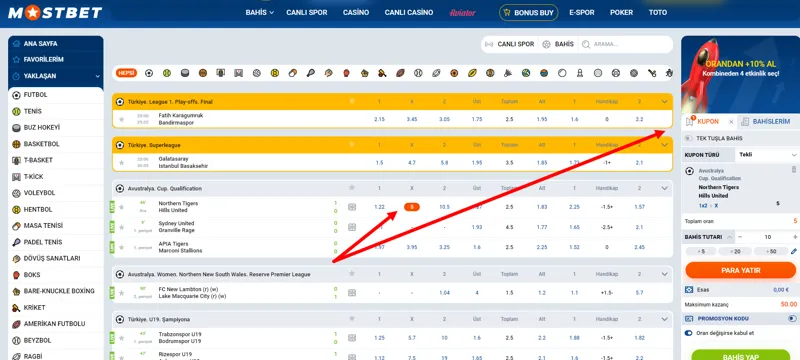
Task: Toggle Tek Tuşla Bahis switch
Action: click(688, 138)
